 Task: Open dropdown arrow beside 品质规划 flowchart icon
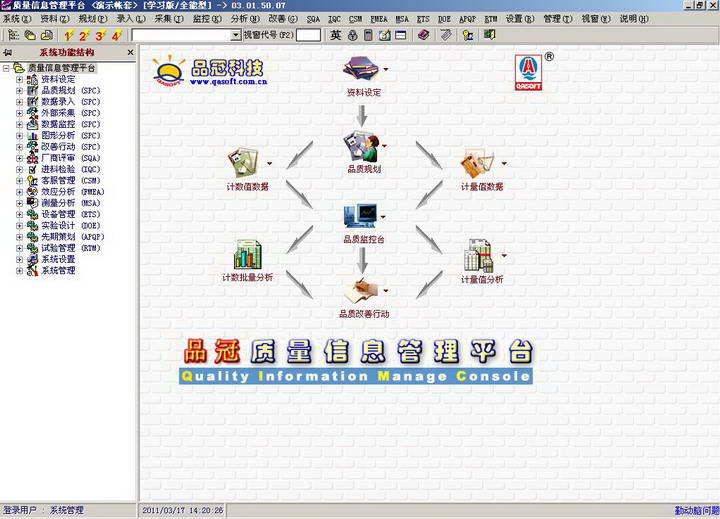(x=384, y=146)
